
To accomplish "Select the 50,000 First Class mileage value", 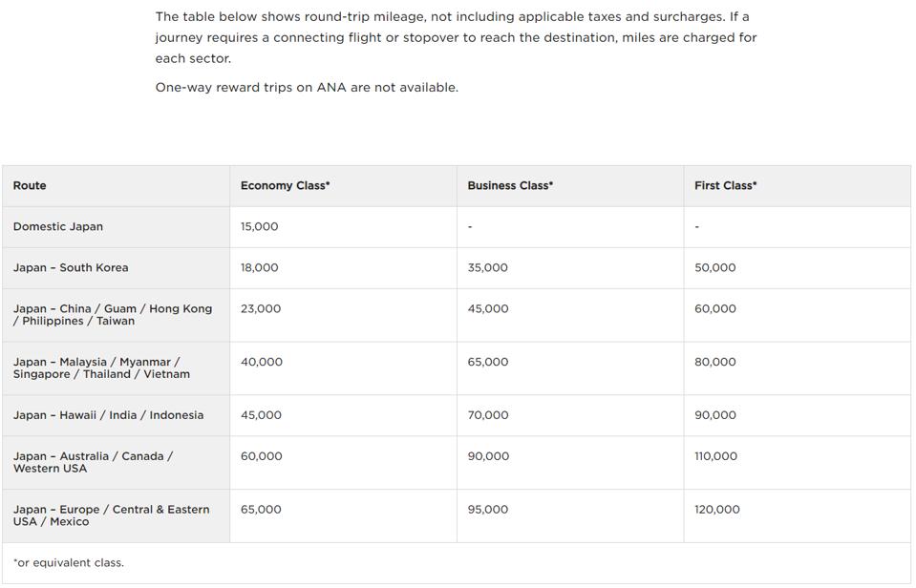I will [x=714, y=267].
